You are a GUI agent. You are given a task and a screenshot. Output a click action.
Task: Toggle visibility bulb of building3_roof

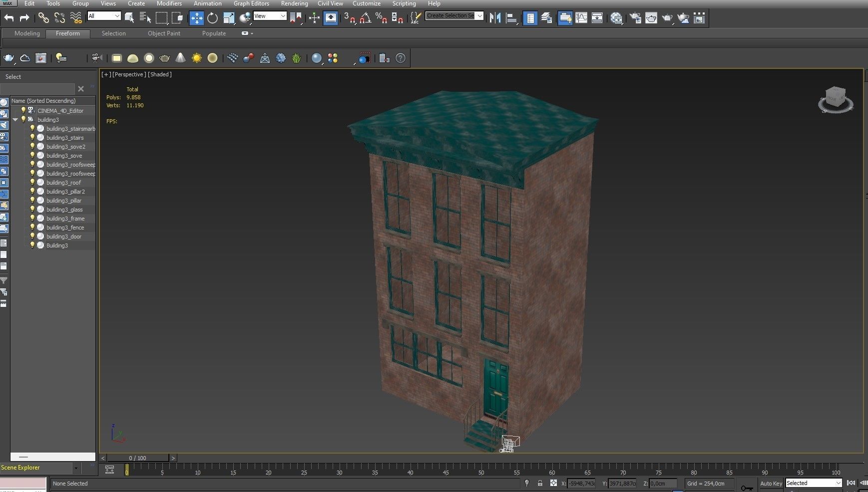point(32,183)
